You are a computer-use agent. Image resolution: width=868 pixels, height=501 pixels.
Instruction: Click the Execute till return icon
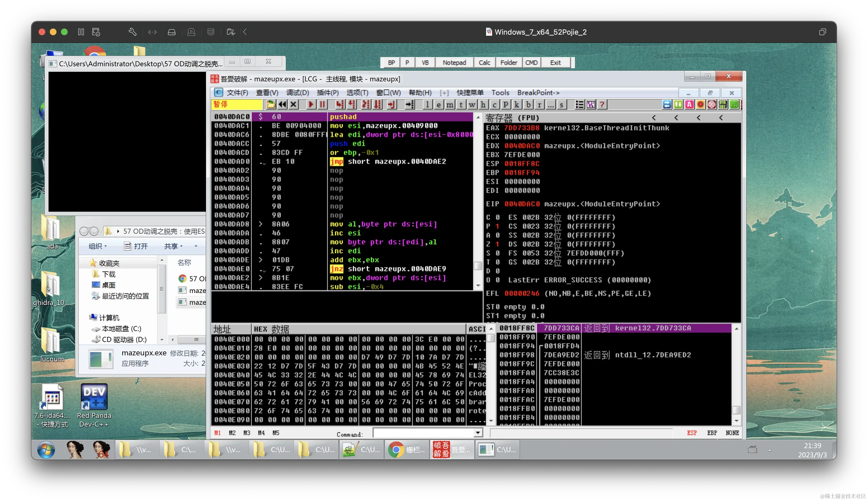[x=392, y=105]
